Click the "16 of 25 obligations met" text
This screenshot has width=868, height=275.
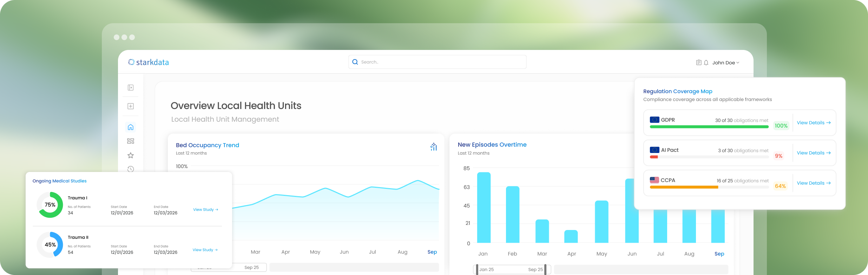743,181
